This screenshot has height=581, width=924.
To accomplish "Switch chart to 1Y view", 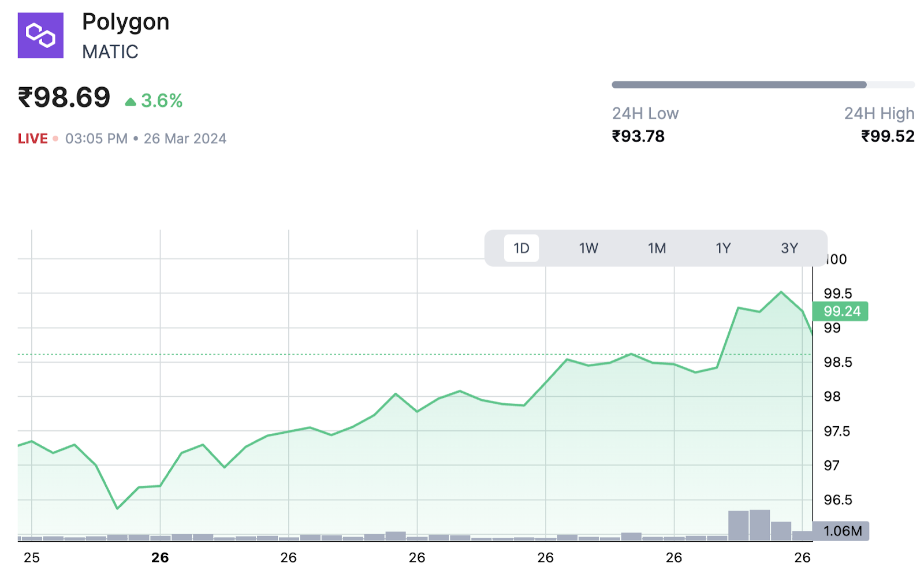I will [723, 248].
